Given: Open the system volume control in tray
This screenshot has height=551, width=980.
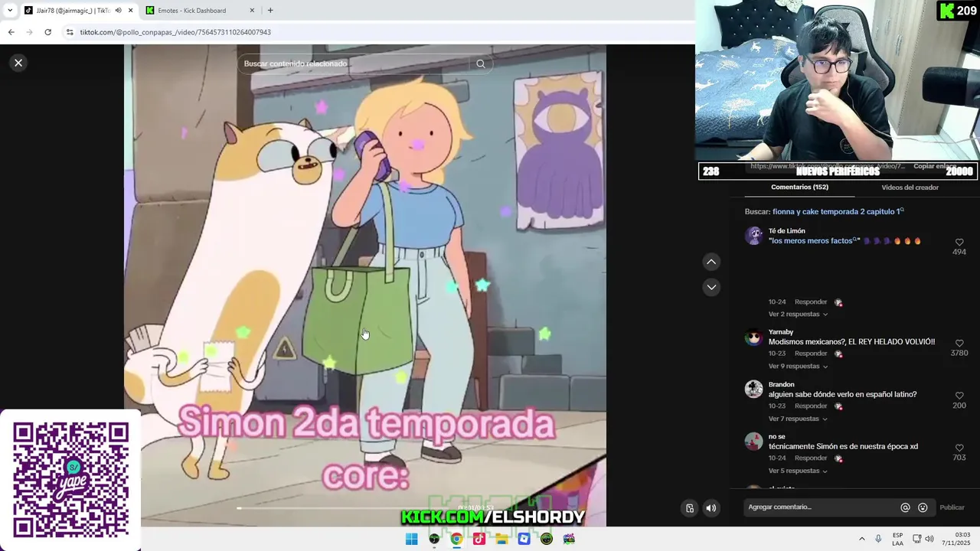Looking at the screenshot, I should click(x=929, y=539).
